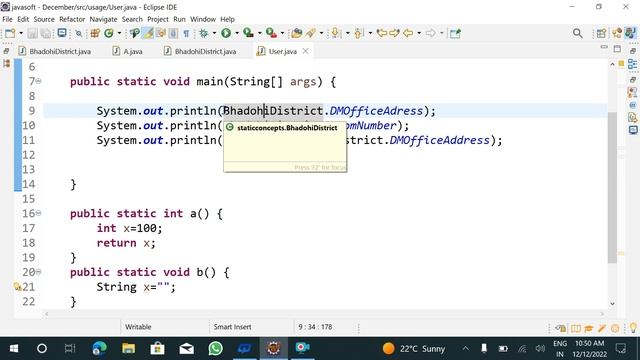640x360 pixels.
Task: Click the Search flashlight toolbar icon
Action: pos(311,33)
